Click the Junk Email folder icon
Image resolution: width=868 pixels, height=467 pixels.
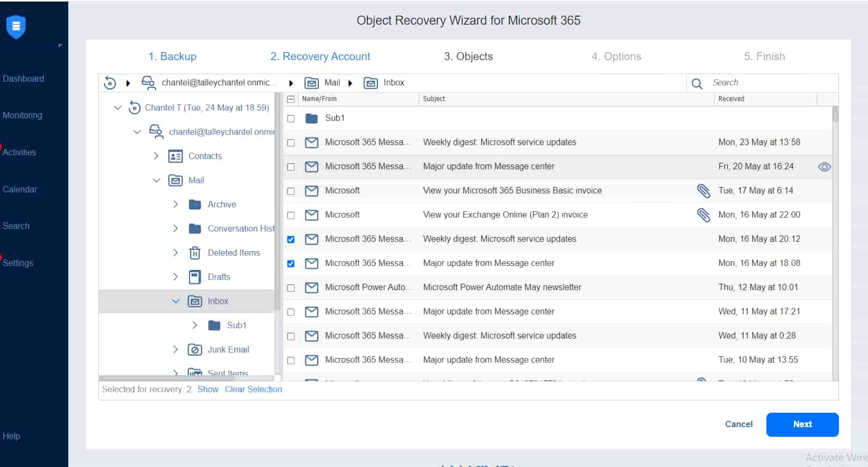195,350
